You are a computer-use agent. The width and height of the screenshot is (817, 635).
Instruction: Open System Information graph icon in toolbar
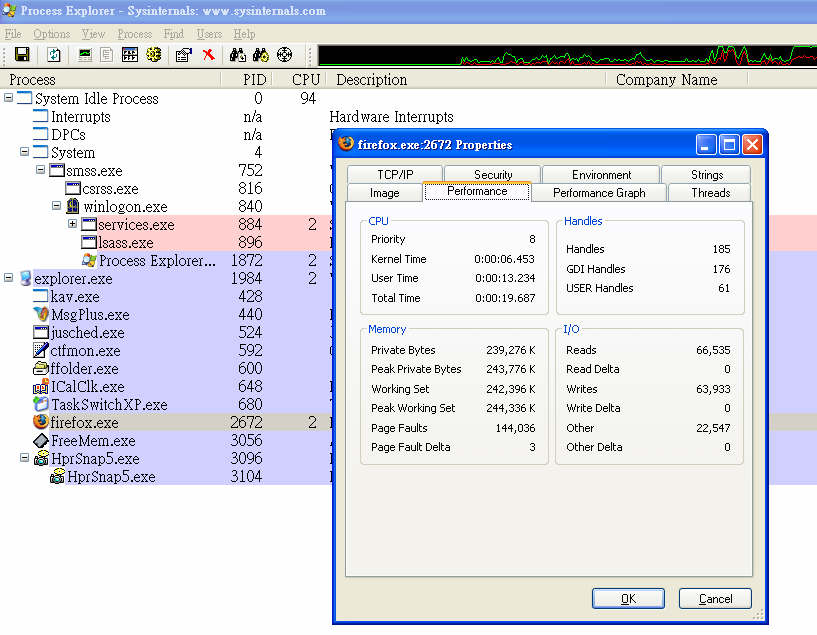coord(85,55)
